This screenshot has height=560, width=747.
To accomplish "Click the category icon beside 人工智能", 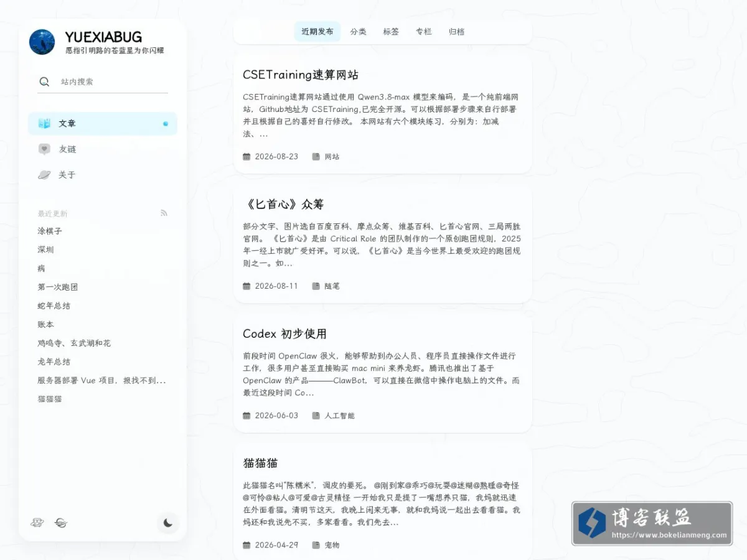I will pyautogui.click(x=316, y=416).
